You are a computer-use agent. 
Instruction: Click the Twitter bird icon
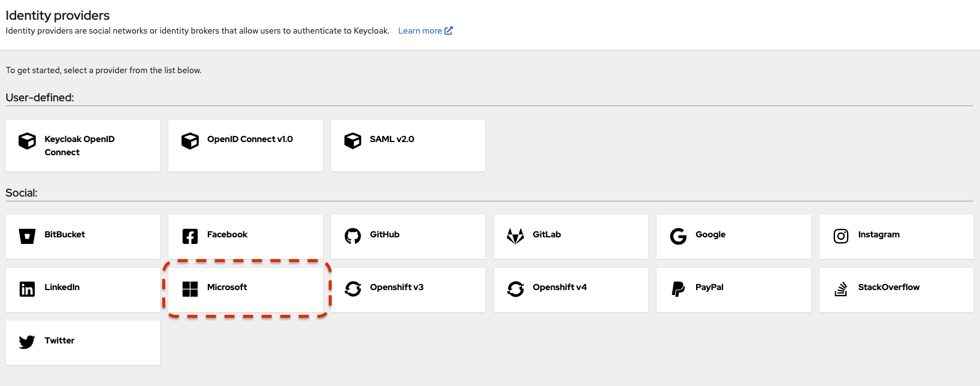pos(27,342)
